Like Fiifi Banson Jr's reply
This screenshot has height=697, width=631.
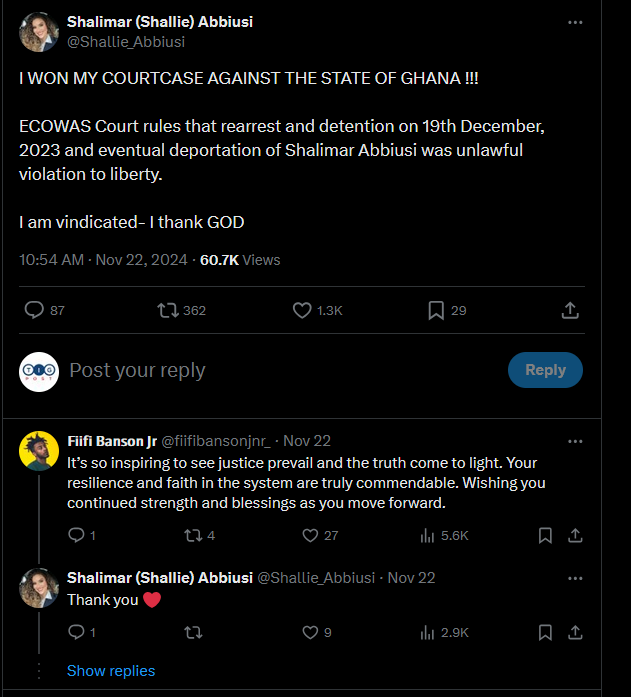[x=310, y=535]
